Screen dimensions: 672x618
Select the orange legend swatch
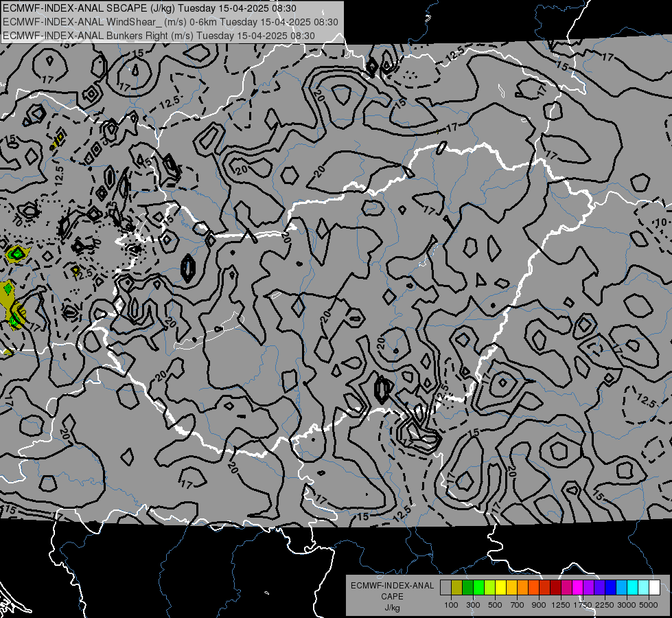pyautogui.click(x=522, y=588)
